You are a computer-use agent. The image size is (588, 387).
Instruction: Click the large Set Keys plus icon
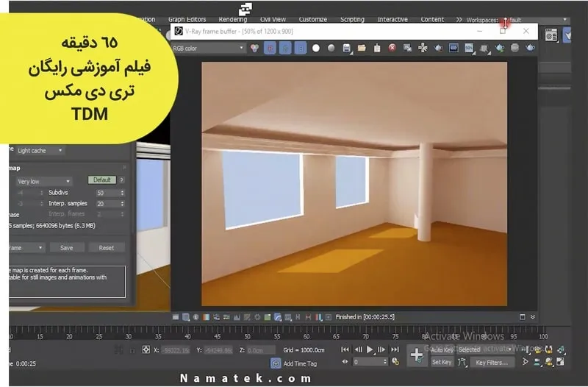(x=416, y=355)
